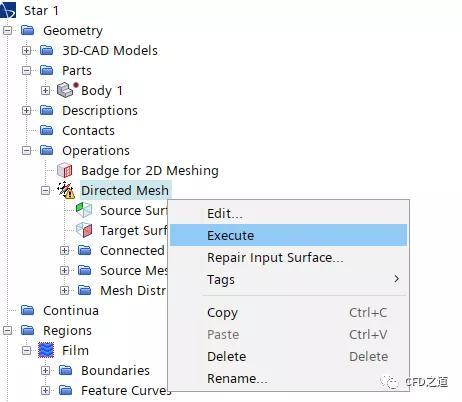
Task: Open the Tags submenu arrow
Action: [x=396, y=279]
